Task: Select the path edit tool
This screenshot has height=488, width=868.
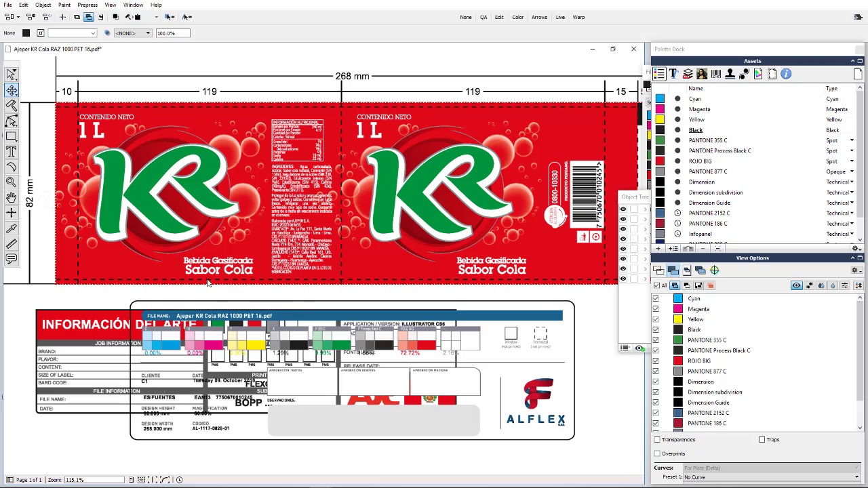Action: tap(12, 121)
